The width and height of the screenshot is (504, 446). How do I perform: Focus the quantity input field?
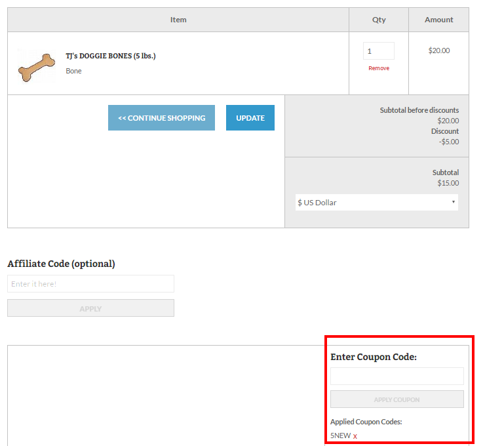tap(379, 51)
